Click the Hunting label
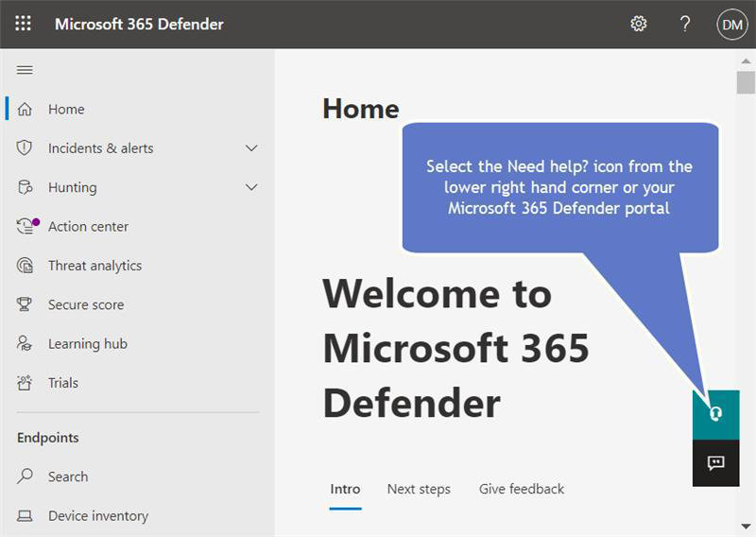This screenshot has height=537, width=756. [x=73, y=187]
